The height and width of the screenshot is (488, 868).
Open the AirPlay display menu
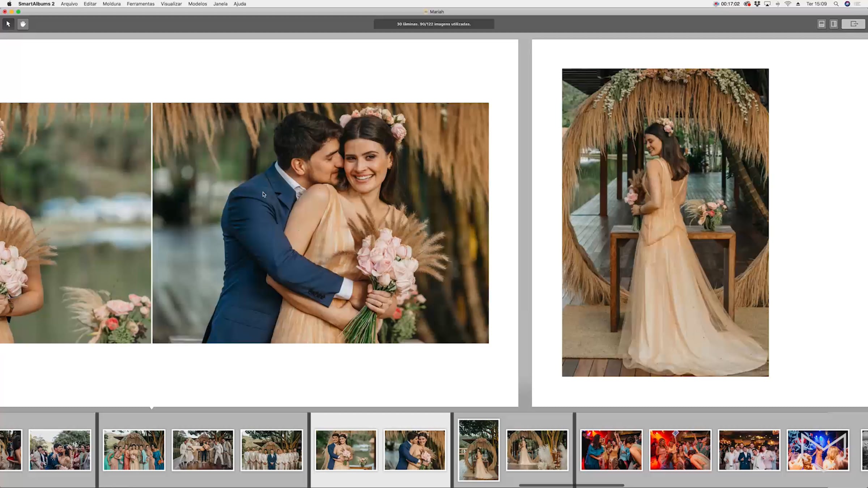(x=767, y=4)
